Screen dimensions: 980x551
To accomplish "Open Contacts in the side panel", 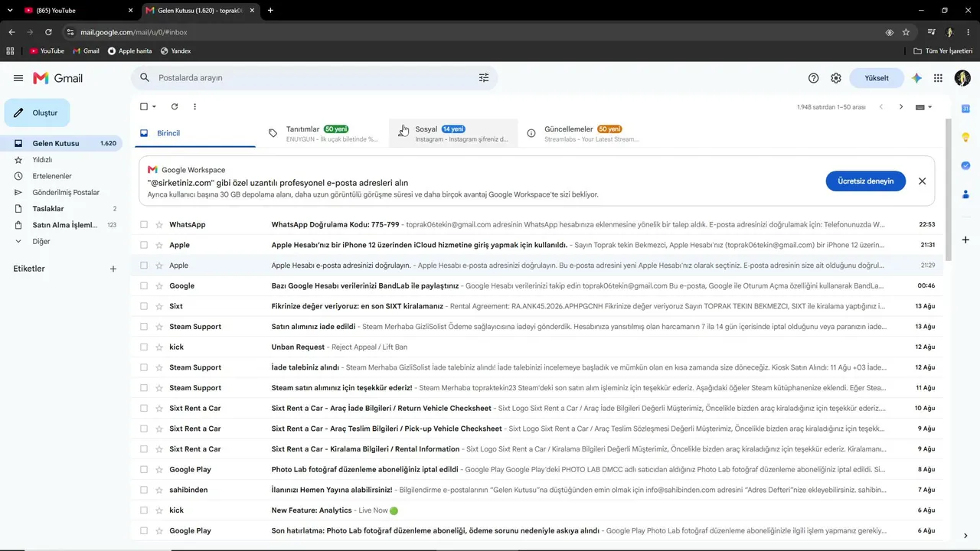I will point(965,194).
